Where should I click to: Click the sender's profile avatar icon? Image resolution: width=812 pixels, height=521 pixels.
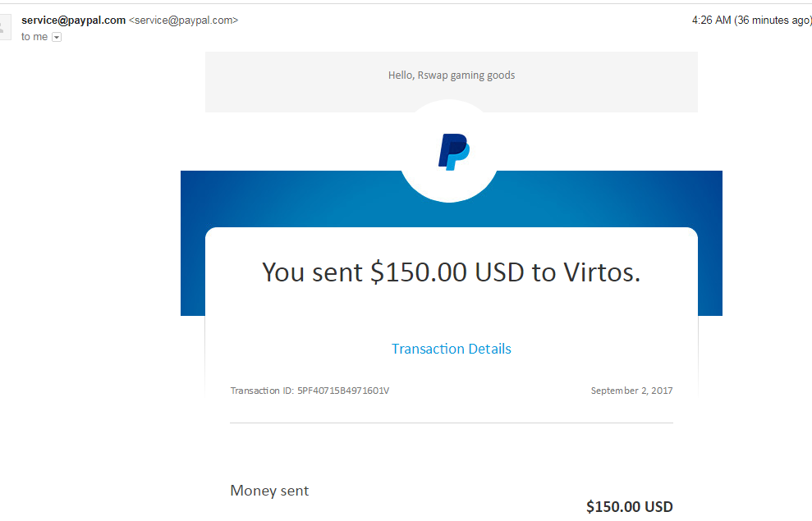5,27
